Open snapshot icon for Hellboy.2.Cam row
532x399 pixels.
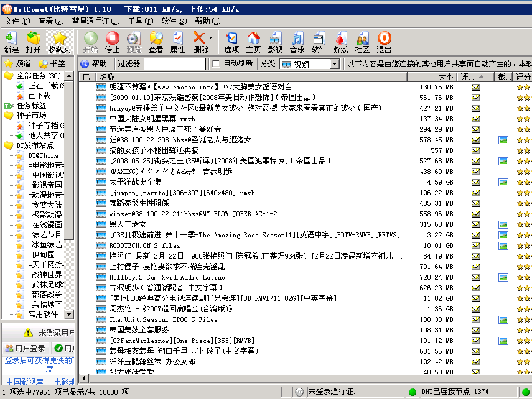point(503,277)
